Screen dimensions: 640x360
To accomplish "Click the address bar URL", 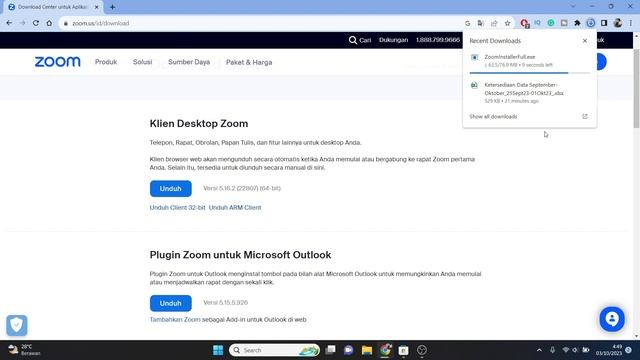I will point(101,23).
